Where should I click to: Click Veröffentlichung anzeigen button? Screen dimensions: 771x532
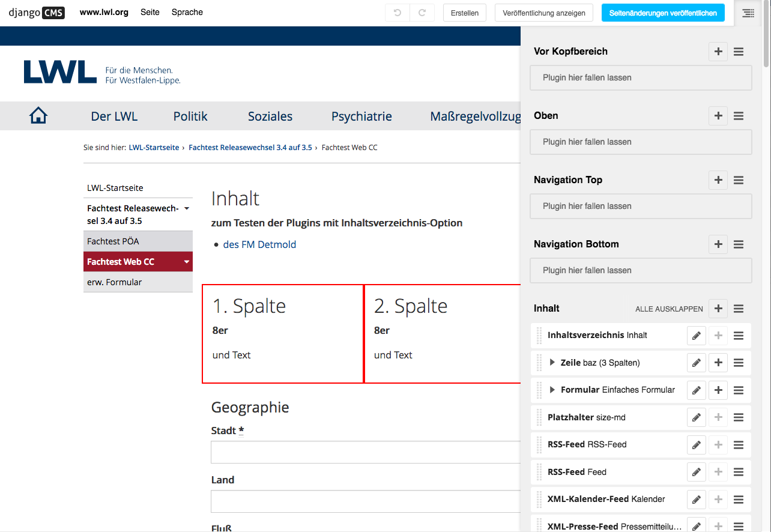(544, 13)
